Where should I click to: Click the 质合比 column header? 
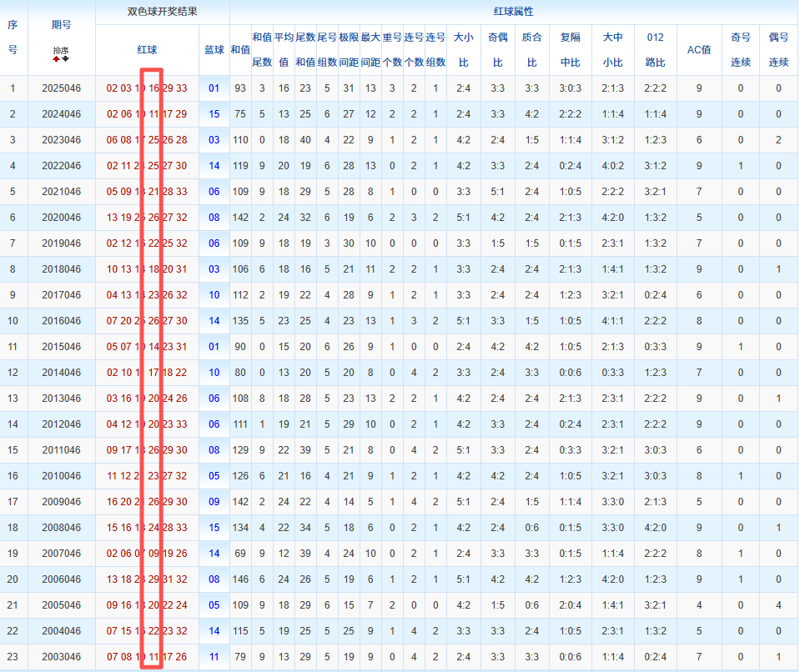click(531, 49)
